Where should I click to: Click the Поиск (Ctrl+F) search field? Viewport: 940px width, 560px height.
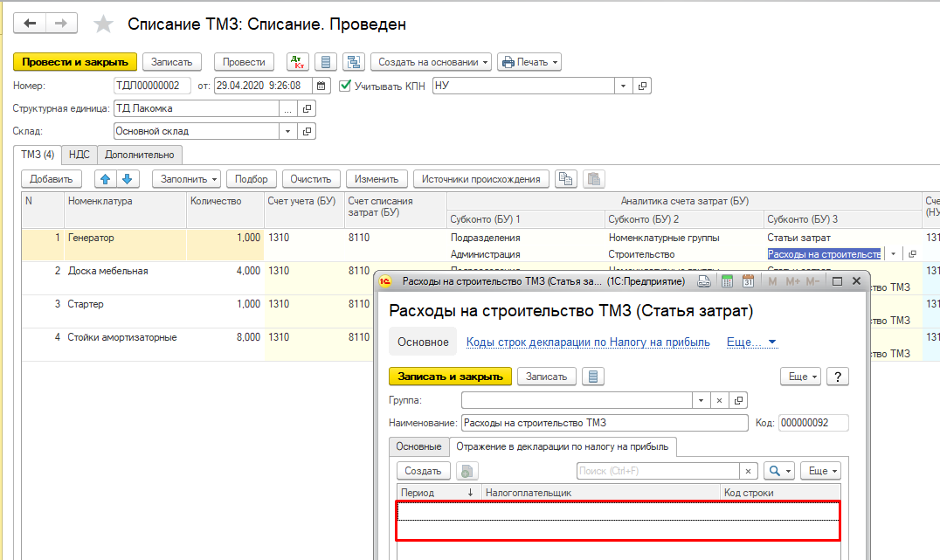pos(658,471)
